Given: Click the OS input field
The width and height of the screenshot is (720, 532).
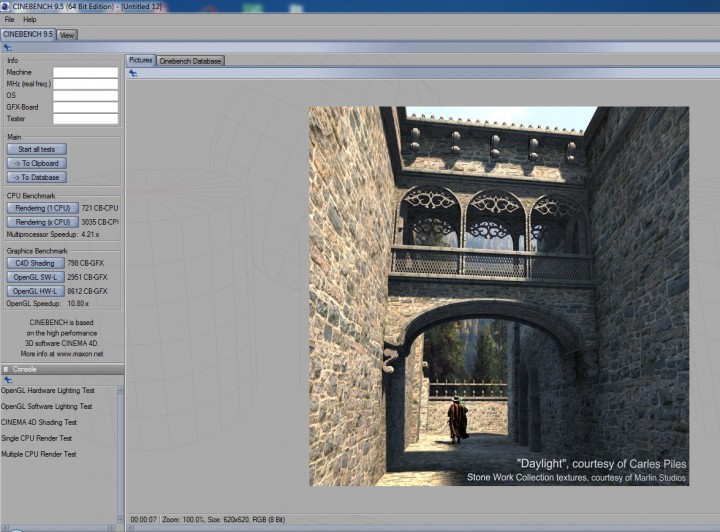Looking at the screenshot, I should click(85, 95).
